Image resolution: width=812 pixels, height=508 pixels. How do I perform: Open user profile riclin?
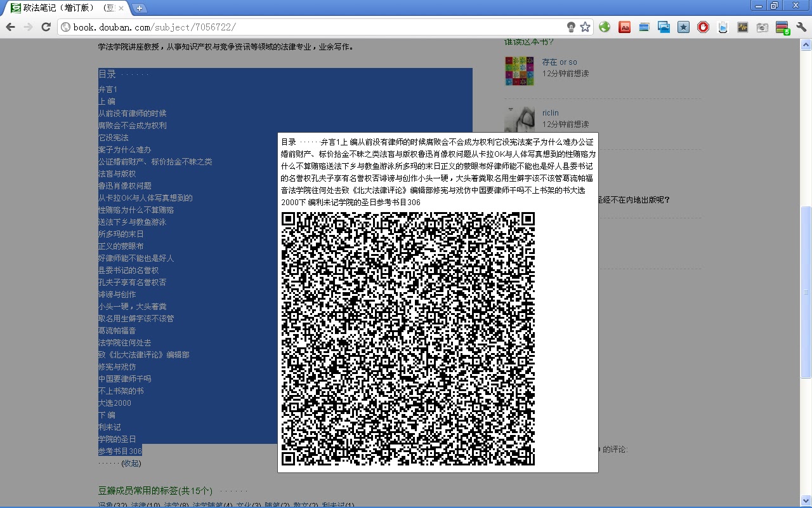click(x=550, y=113)
